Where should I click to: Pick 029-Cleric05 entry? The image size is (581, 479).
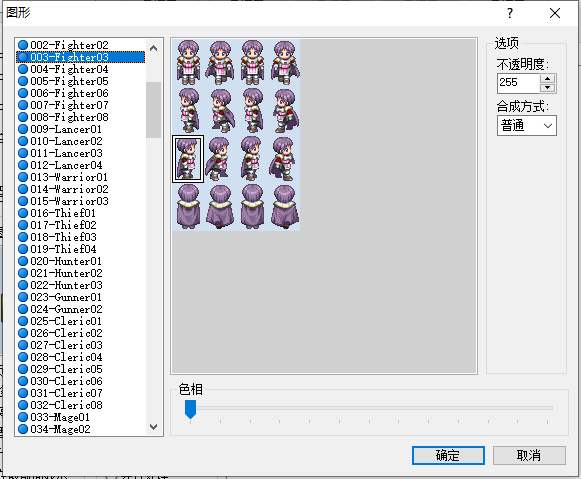click(x=81, y=369)
